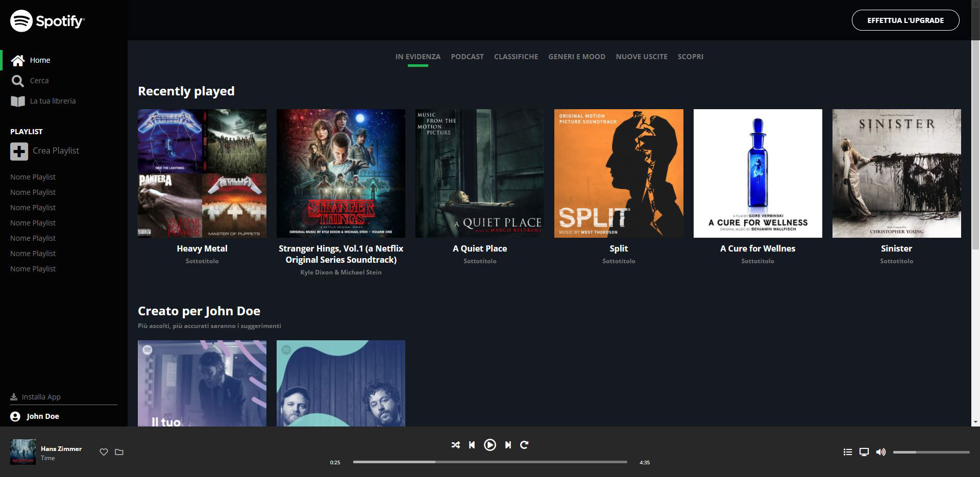Open the 'Il tuo' playlist cover
The image size is (980, 477).
click(x=202, y=383)
